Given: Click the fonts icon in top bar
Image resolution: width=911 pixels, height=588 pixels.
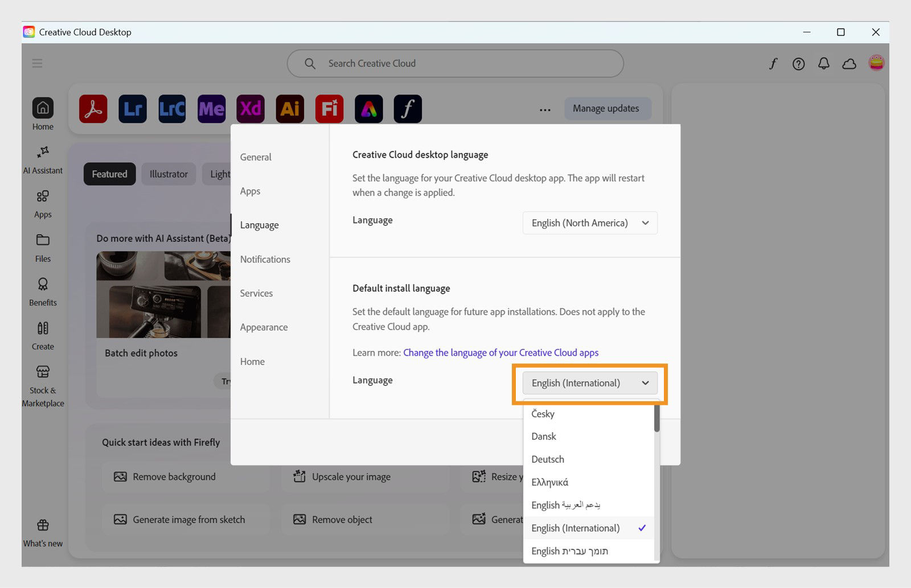Looking at the screenshot, I should click(x=773, y=64).
